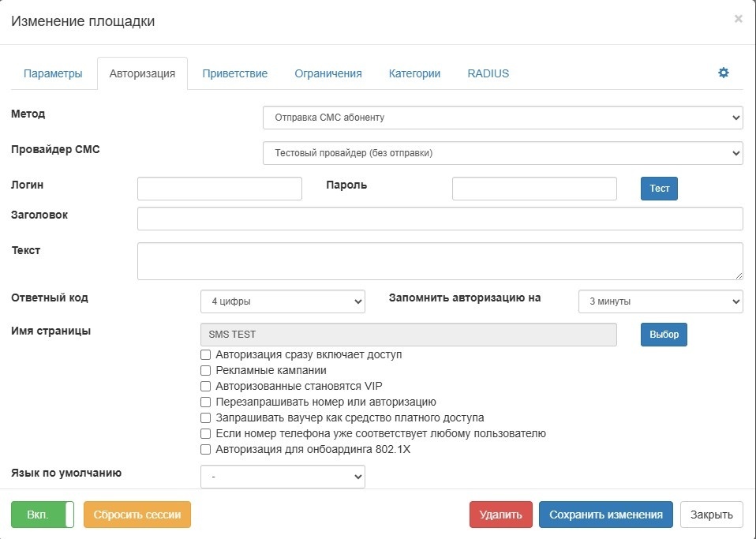
Task: Expand the Провайдер СМС dropdown
Action: click(x=503, y=152)
